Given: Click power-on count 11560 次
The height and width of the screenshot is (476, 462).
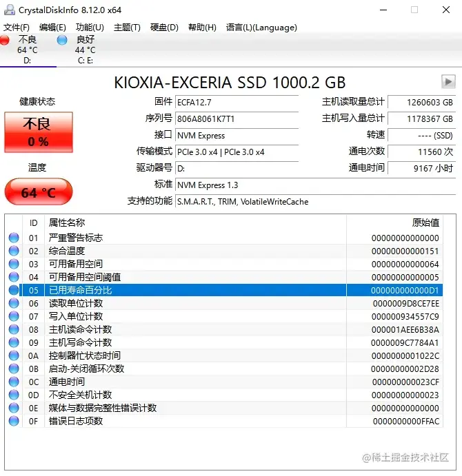Looking at the screenshot, I should [422, 152].
